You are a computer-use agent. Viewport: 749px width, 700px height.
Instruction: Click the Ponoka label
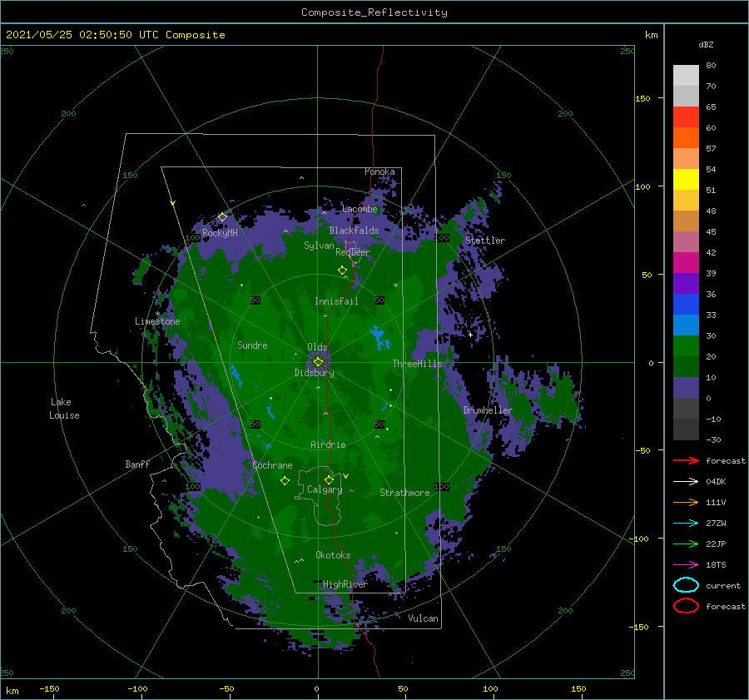coord(379,171)
